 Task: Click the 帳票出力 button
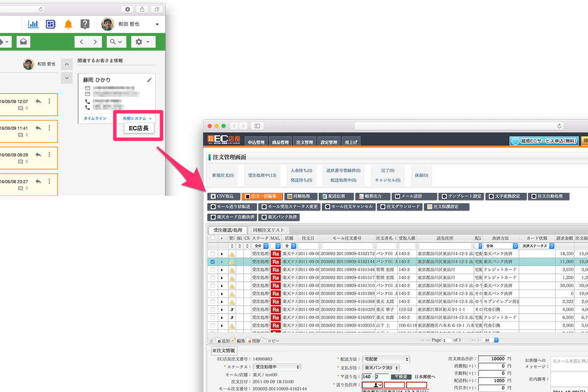pos(372,196)
